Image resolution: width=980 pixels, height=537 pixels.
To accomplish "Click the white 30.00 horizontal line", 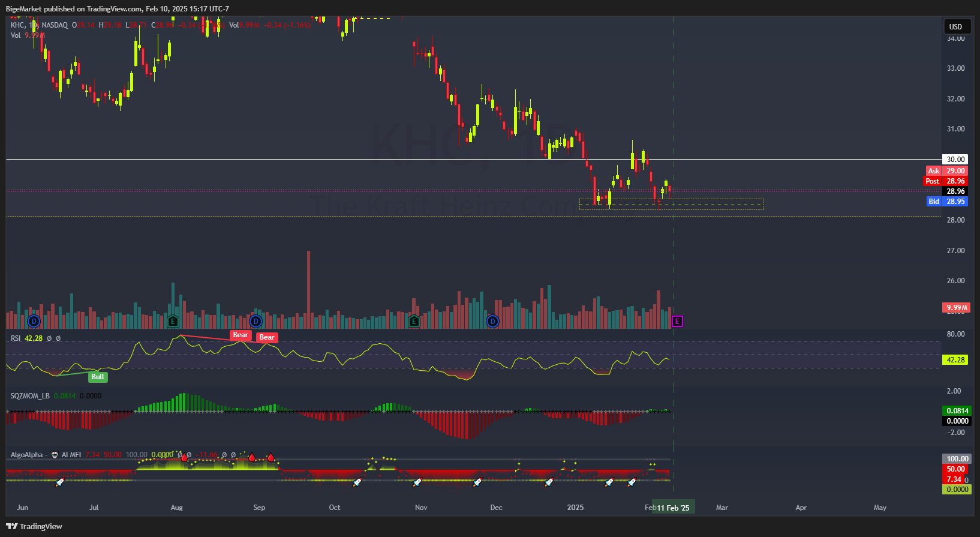I will (474, 159).
